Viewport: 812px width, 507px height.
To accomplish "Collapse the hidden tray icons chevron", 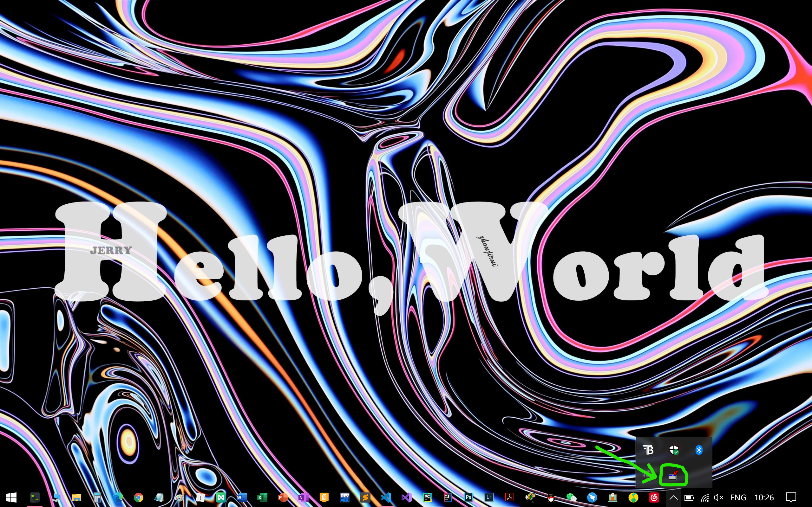I will pos(673,497).
